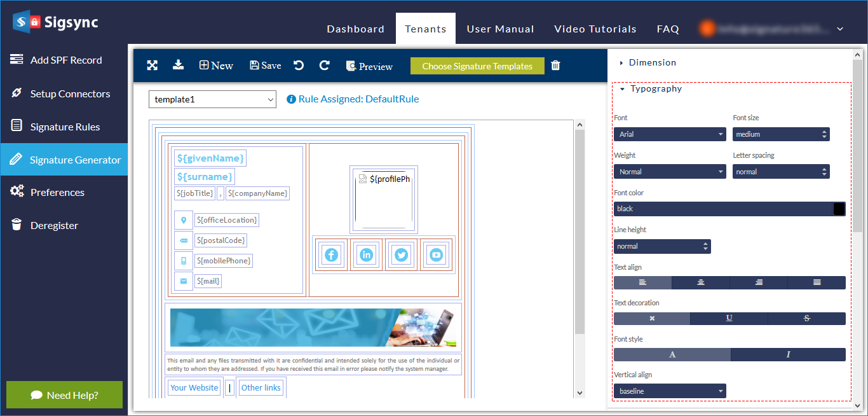The image size is (868, 416).
Task: Click the Facebook icon in signature
Action: pos(331,255)
